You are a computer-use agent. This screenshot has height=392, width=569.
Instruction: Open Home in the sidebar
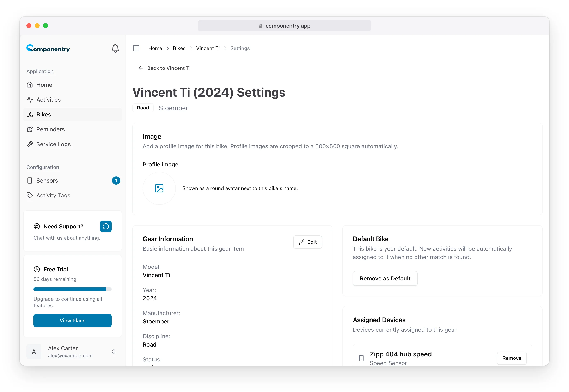tap(73, 85)
